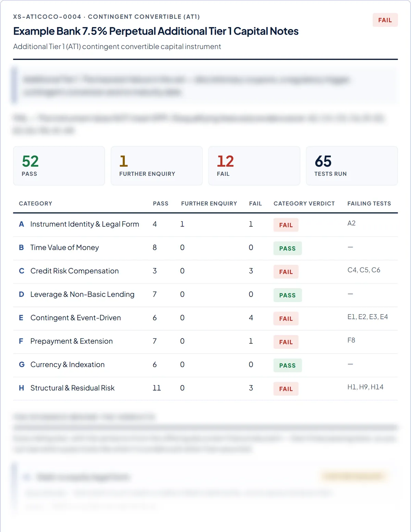Click the Example Bank 7.5% Perpetual notes title
This screenshot has width=411, height=532.
[156, 31]
